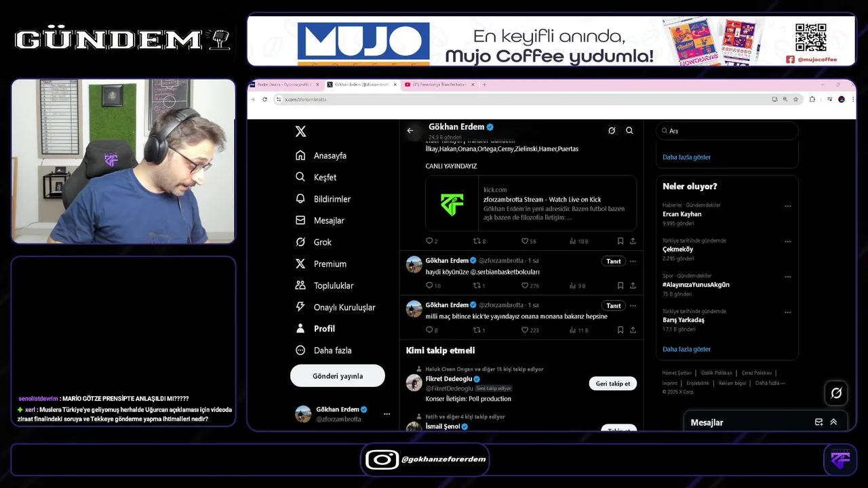
Task: Open new tab with plus button
Action: coord(484,85)
